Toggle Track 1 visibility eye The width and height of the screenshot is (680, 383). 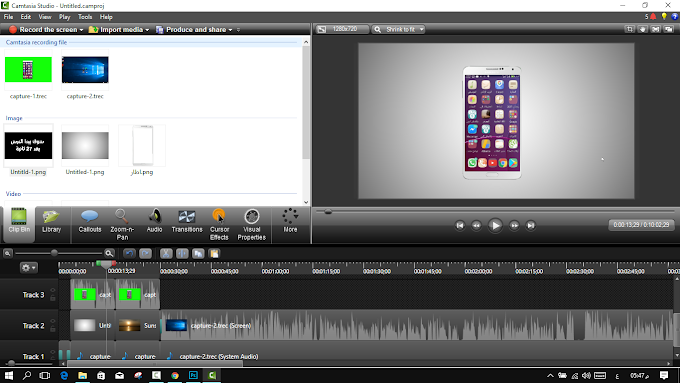[x=52, y=352]
